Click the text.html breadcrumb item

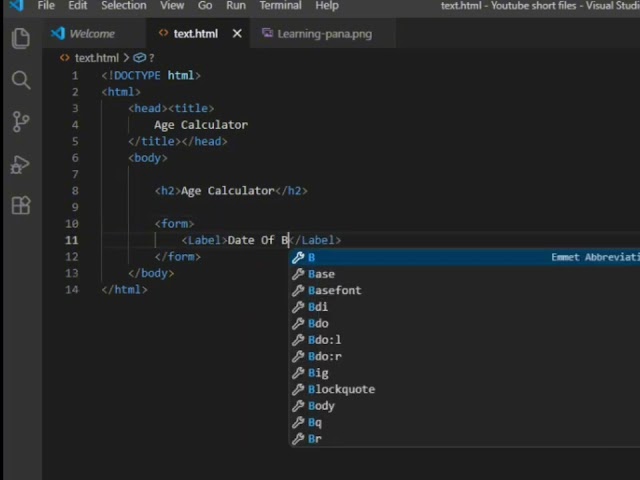[97, 58]
